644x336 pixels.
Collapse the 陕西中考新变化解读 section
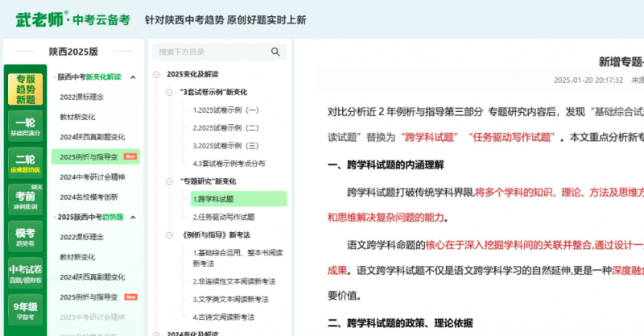click(134, 77)
